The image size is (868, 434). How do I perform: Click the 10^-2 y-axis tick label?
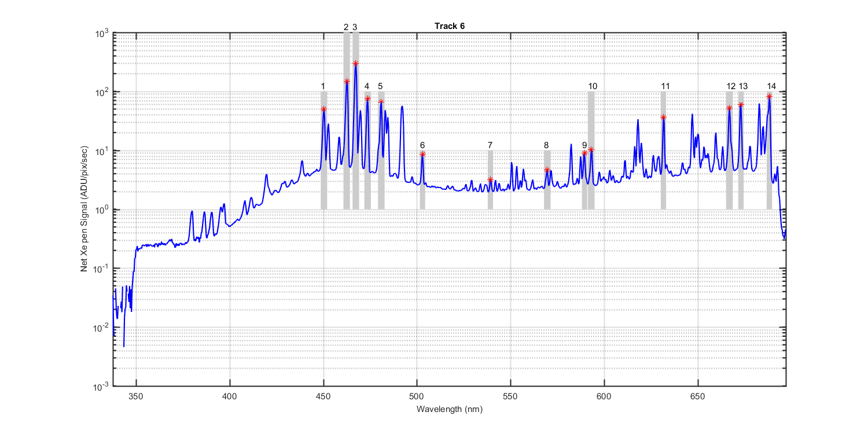pyautogui.click(x=102, y=328)
